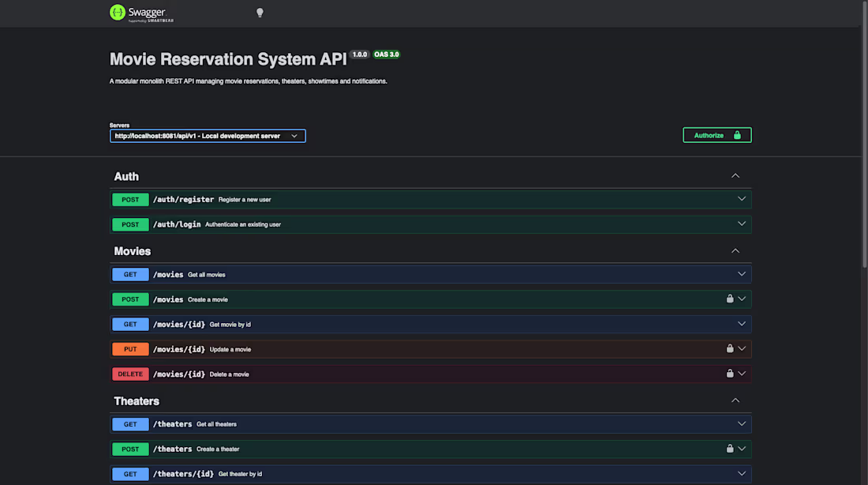Click the GET badge for Get all theaters
Image resolution: width=868 pixels, height=485 pixels.
click(130, 424)
